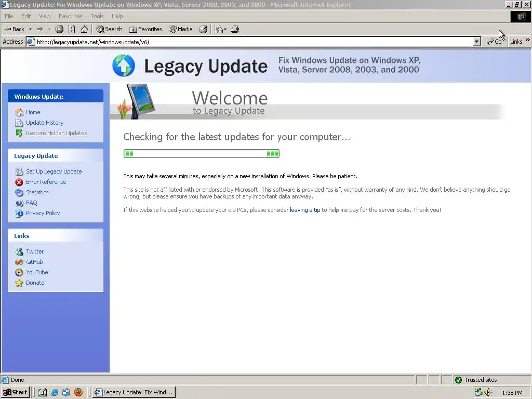Screen dimensions: 532x399
Task: Click the Legacy Update taskbar button
Action: coord(134,392)
